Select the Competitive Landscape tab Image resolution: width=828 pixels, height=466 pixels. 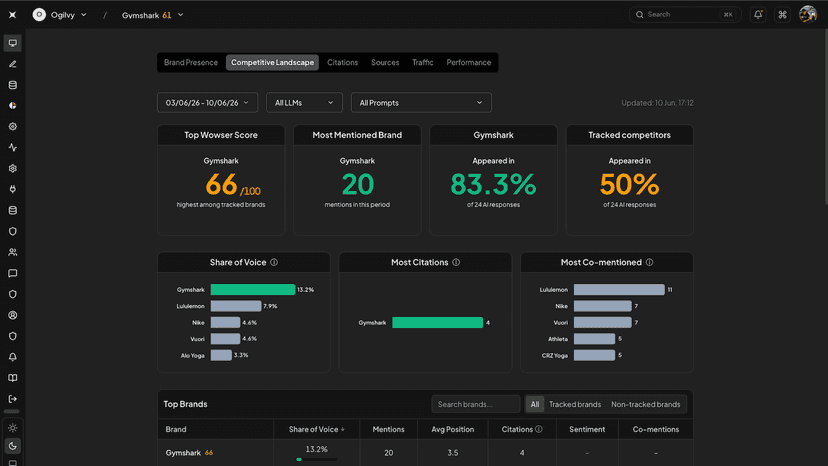[272, 62]
